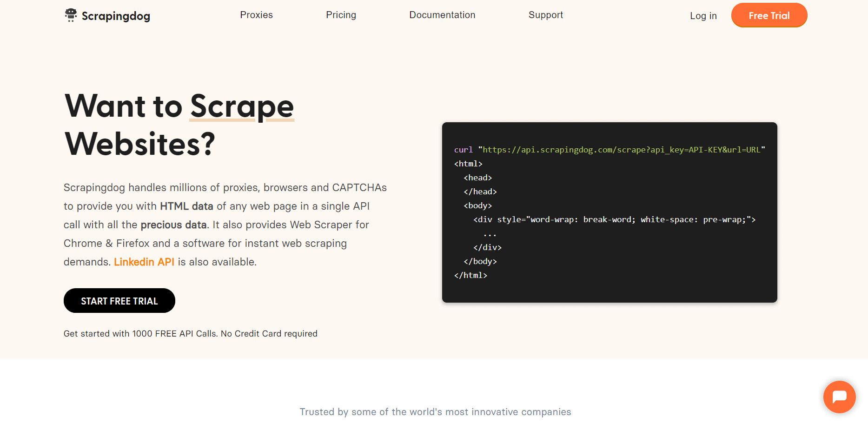Click the div style line in code block
868x430 pixels.
coord(614,219)
